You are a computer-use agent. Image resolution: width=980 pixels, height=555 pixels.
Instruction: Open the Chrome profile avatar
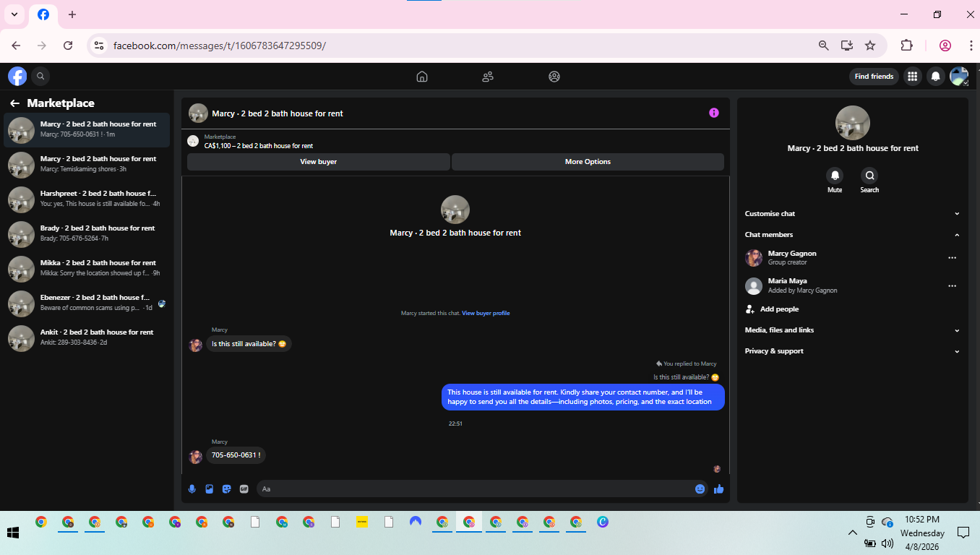click(x=945, y=46)
